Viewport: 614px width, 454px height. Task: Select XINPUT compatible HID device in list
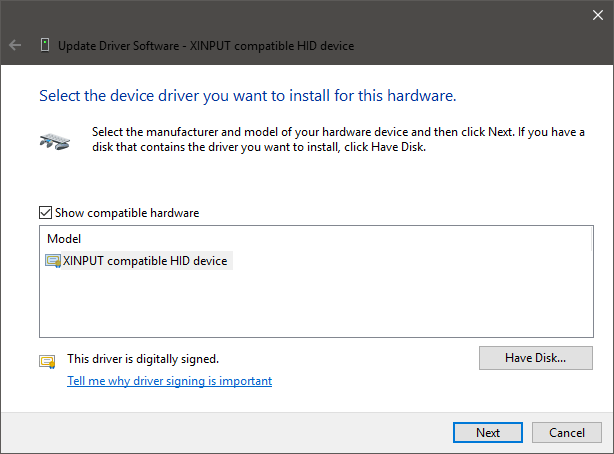(139, 261)
